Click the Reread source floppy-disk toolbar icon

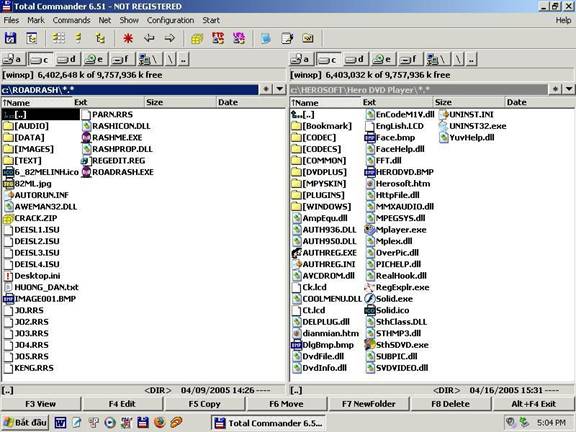pyautogui.click(x=10, y=38)
